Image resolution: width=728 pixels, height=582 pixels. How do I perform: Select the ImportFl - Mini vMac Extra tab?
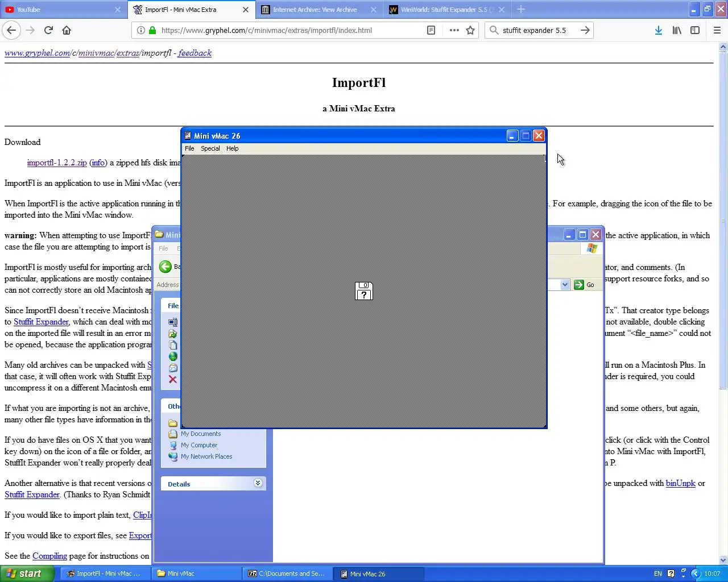pos(192,10)
